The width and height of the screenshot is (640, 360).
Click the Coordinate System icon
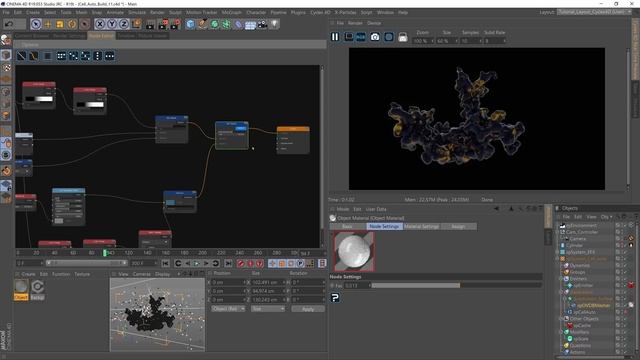[136, 24]
